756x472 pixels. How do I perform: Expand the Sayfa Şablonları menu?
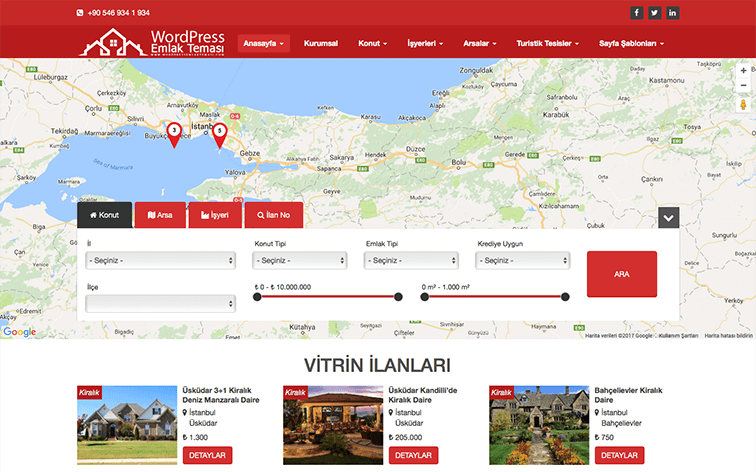pyautogui.click(x=631, y=43)
